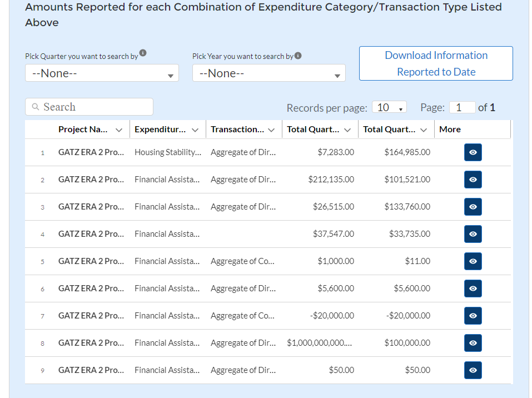Click info icon beside year search label
532x398 pixels.
point(298,56)
